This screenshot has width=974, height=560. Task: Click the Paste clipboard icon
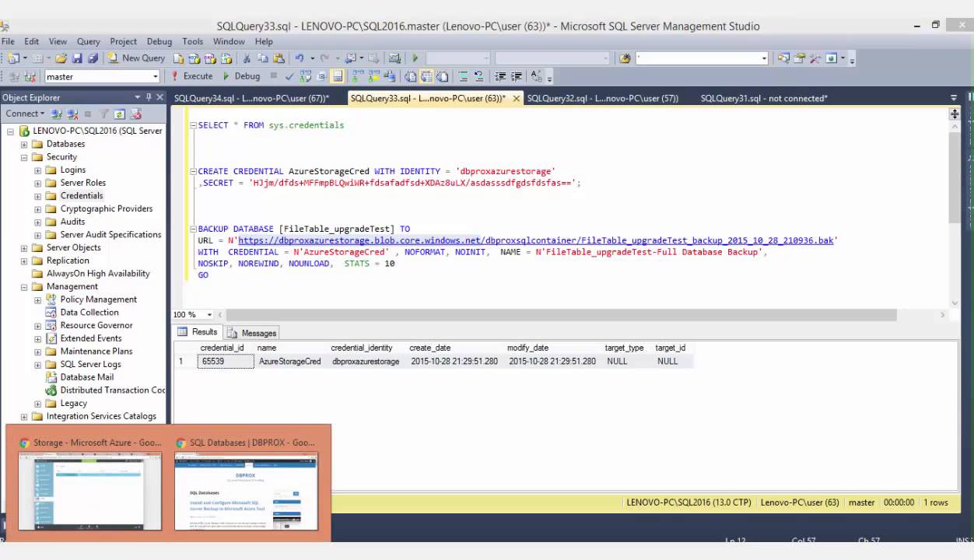point(279,58)
